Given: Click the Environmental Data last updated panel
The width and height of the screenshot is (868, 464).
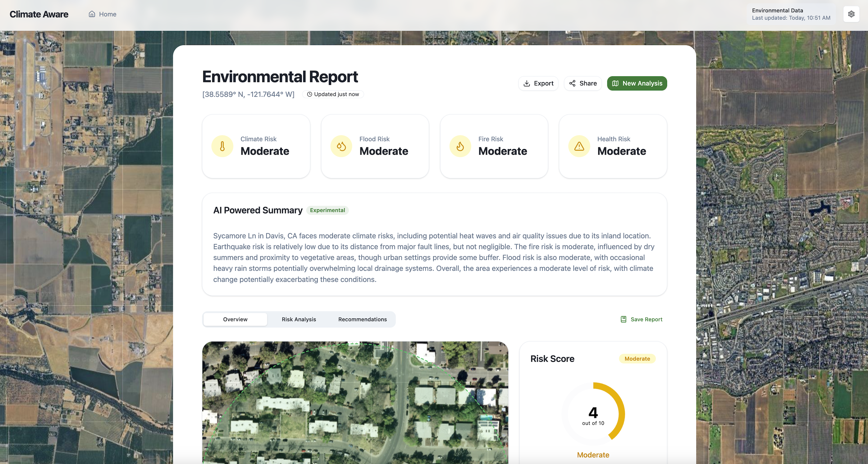Looking at the screenshot, I should [791, 14].
